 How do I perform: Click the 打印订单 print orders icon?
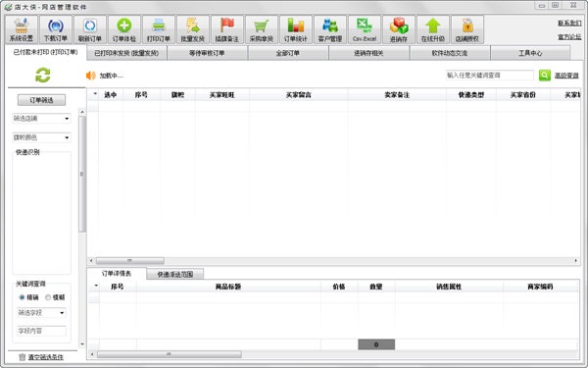[x=158, y=29]
